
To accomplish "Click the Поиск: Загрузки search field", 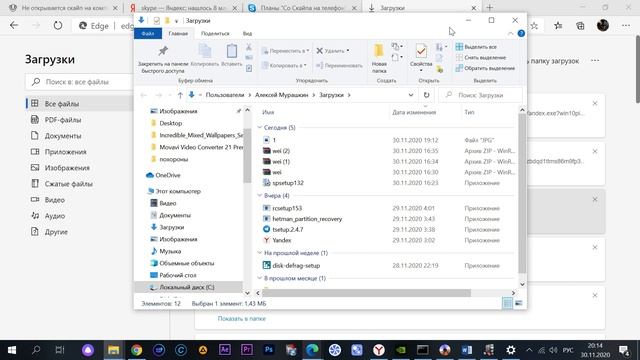I will click(480, 95).
